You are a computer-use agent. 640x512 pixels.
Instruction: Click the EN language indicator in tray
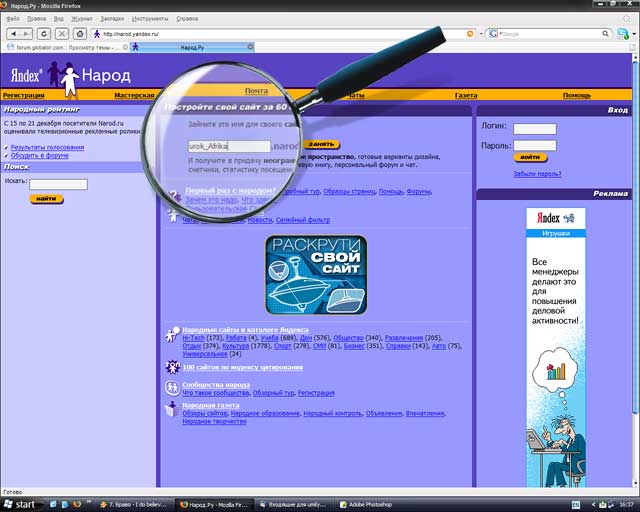576,505
